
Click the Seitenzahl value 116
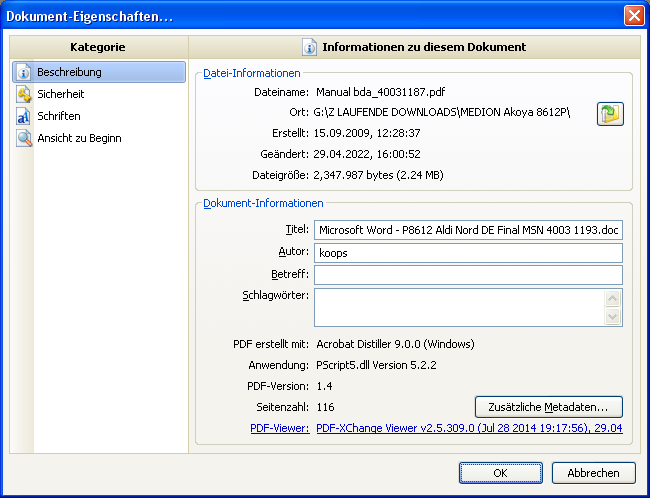(x=325, y=407)
